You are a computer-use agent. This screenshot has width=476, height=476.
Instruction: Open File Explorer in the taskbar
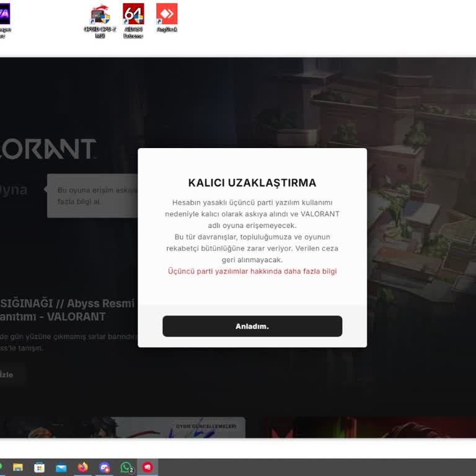pos(18,467)
